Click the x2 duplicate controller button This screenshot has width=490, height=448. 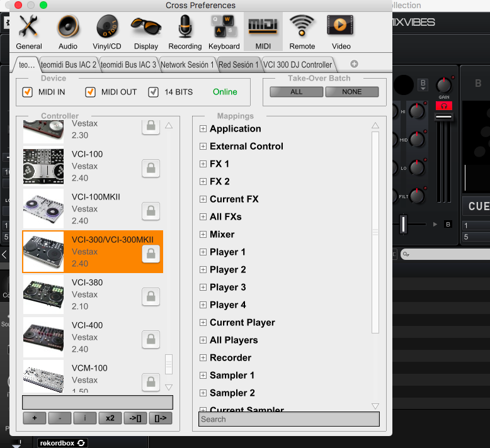(x=110, y=418)
